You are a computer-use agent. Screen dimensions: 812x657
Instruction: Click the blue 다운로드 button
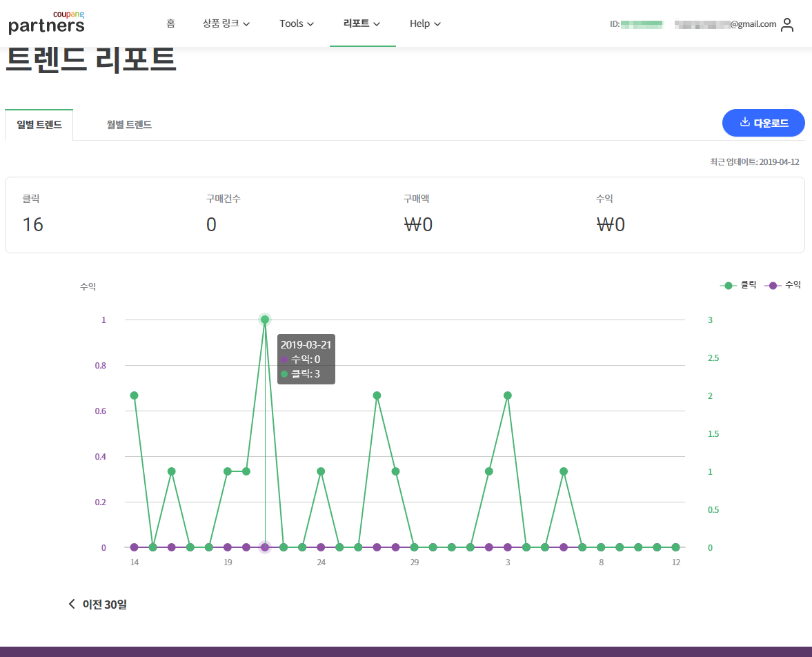(763, 122)
